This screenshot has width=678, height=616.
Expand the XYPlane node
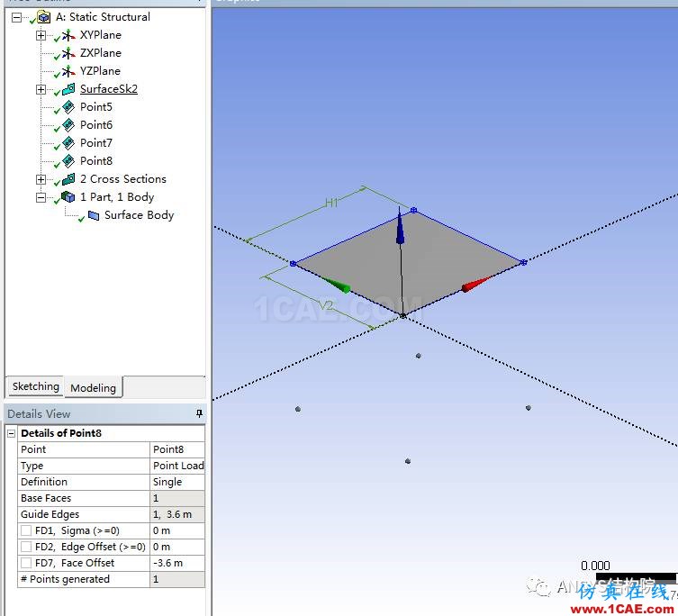point(41,35)
